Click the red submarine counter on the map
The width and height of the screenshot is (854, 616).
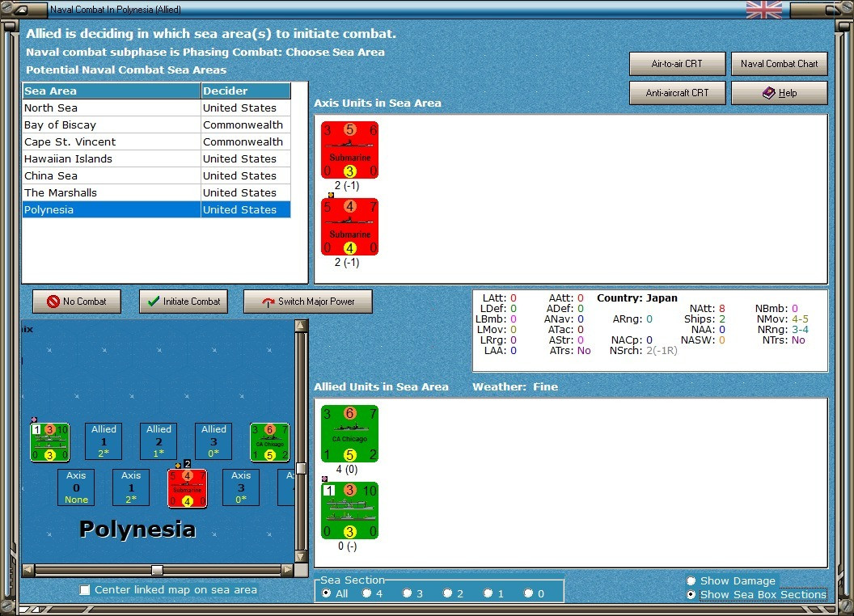click(x=188, y=488)
